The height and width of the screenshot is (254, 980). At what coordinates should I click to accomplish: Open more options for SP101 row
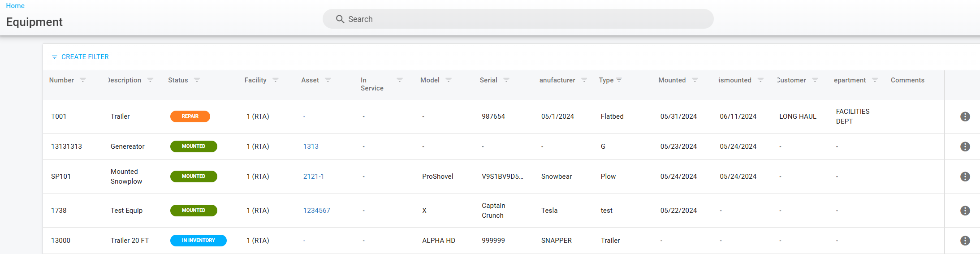(965, 177)
